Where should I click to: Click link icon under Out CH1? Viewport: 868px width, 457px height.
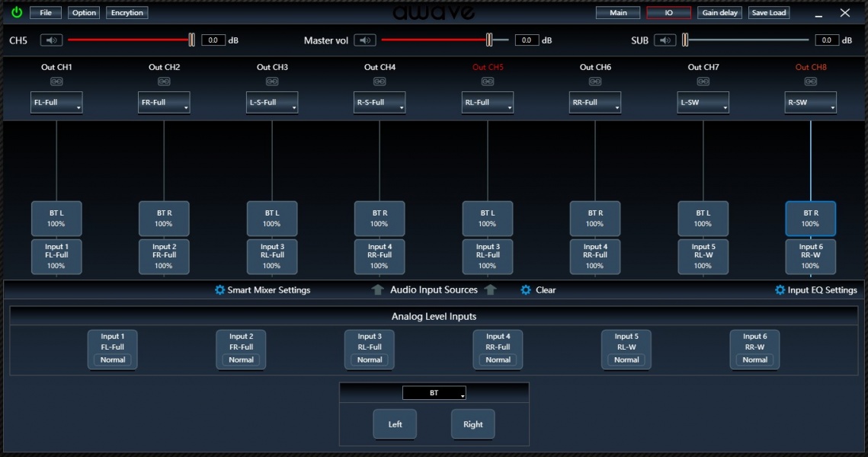(x=56, y=81)
